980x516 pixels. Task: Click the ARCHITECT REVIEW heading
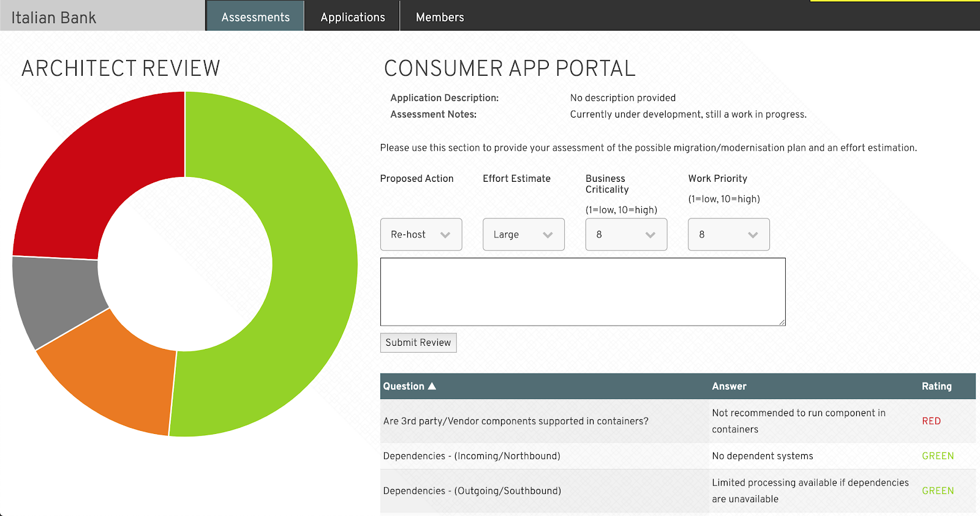pos(121,69)
